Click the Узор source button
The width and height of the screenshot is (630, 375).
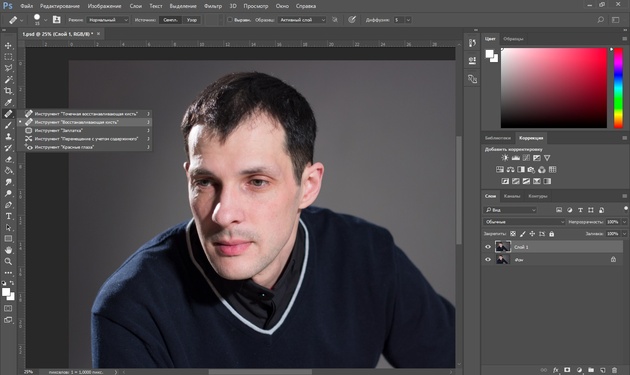tap(192, 20)
